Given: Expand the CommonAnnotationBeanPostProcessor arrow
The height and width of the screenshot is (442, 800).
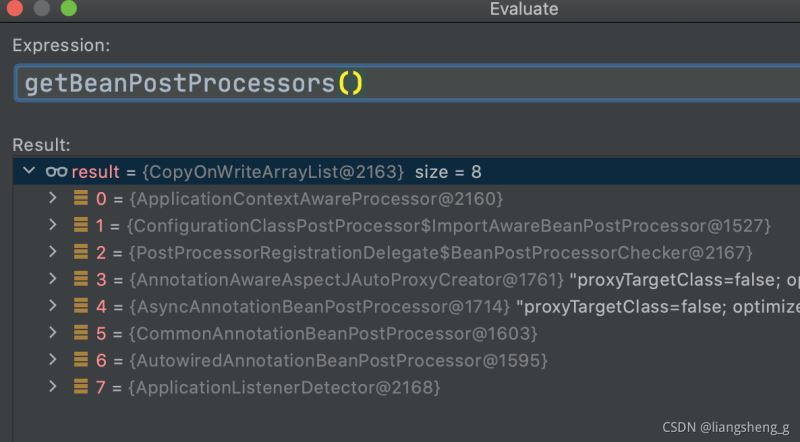Looking at the screenshot, I should point(53,333).
